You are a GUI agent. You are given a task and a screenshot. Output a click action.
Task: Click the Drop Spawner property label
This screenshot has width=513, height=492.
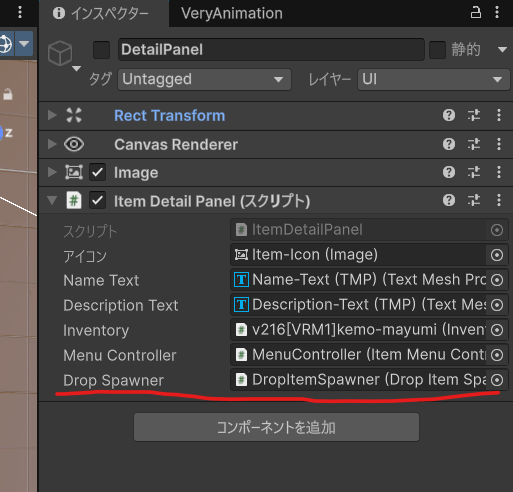tap(113, 380)
